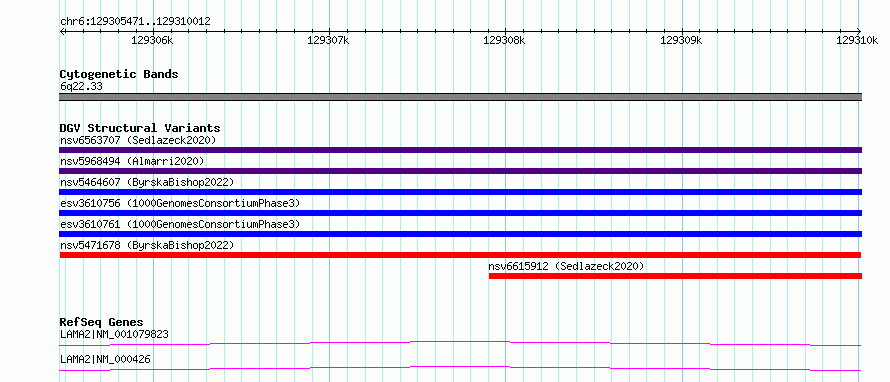Viewport: 890px width, 382px height.
Task: Open the esv3610756 variant label
Action: (180, 203)
